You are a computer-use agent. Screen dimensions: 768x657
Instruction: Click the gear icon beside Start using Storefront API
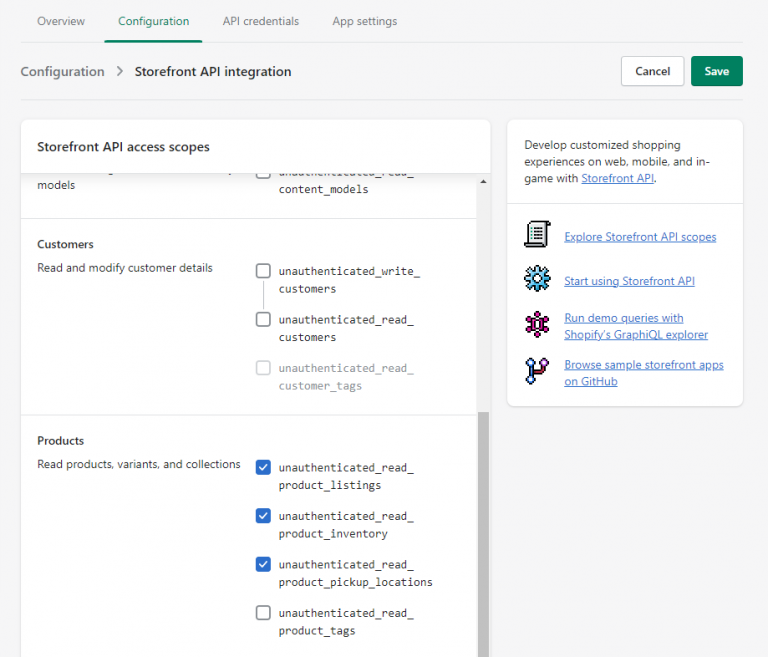[537, 280]
